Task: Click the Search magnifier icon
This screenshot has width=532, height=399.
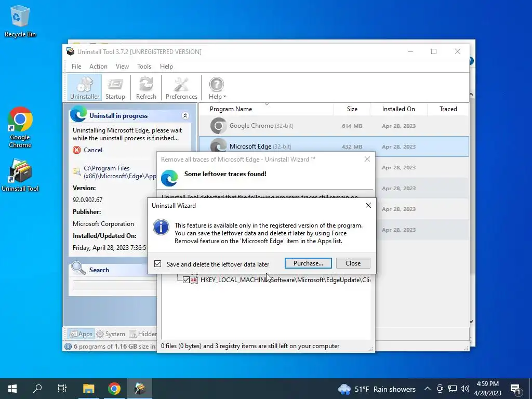Action: [78, 269]
